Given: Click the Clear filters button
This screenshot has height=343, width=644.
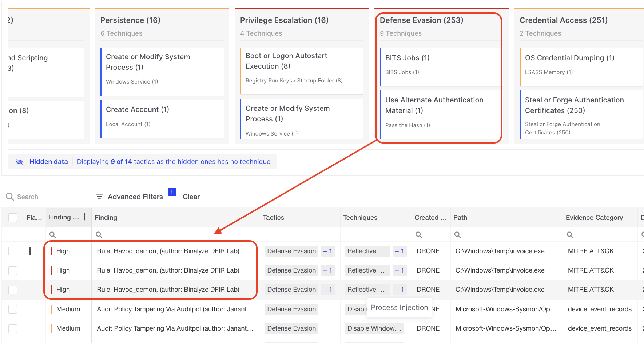Looking at the screenshot, I should click(x=191, y=197).
